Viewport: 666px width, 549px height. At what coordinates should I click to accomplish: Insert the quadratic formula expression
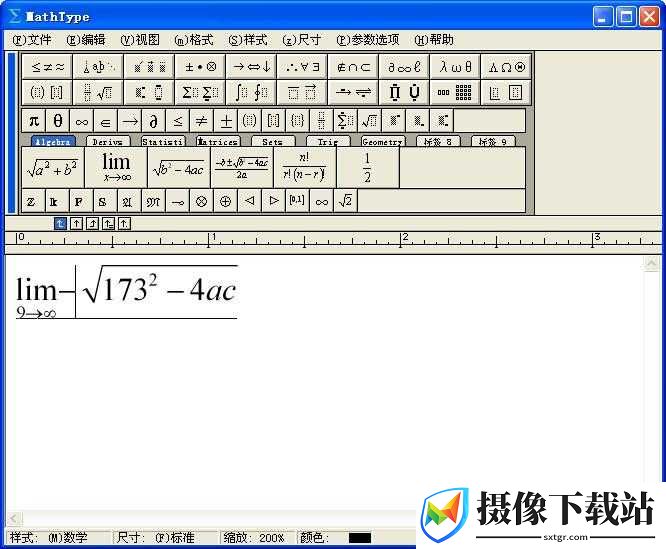pos(242,168)
